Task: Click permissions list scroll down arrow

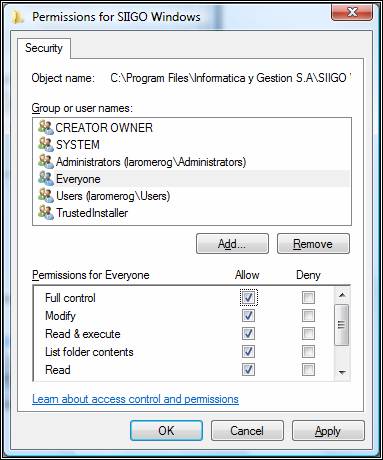Action: tap(342, 372)
